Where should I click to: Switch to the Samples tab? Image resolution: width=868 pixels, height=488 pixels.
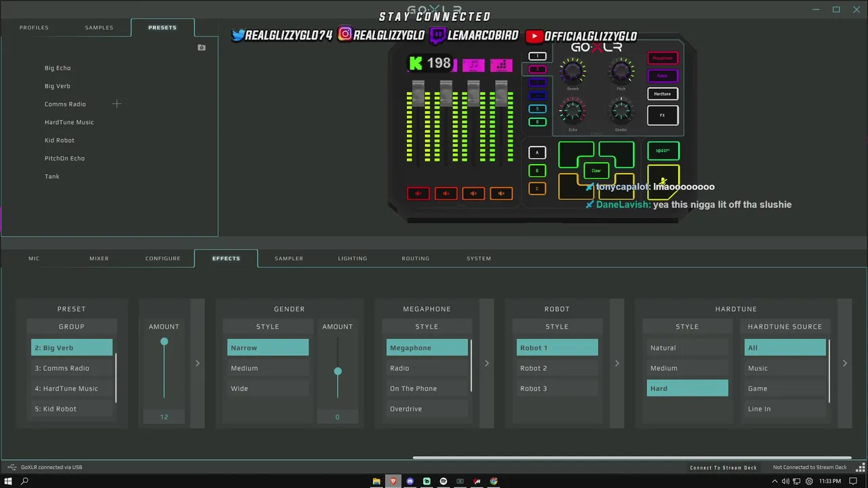(x=99, y=28)
